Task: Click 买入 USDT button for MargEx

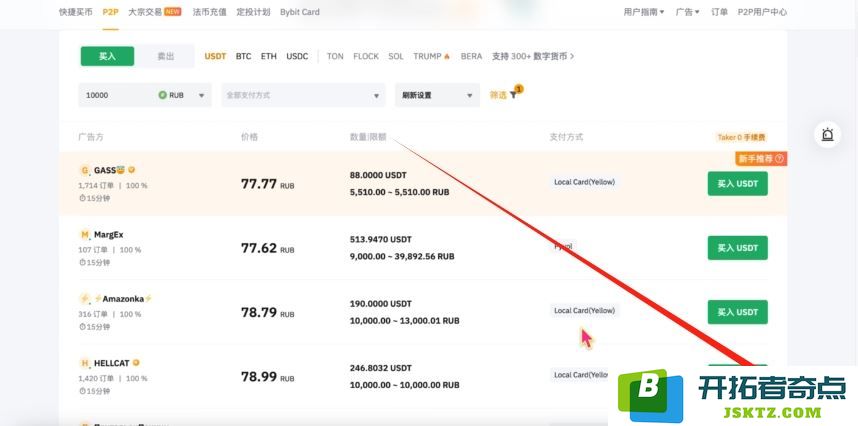Action: 737,248
